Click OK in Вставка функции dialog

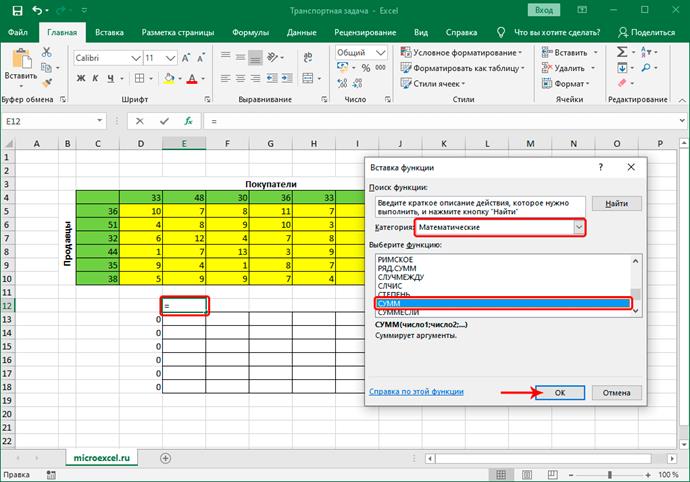(x=560, y=393)
